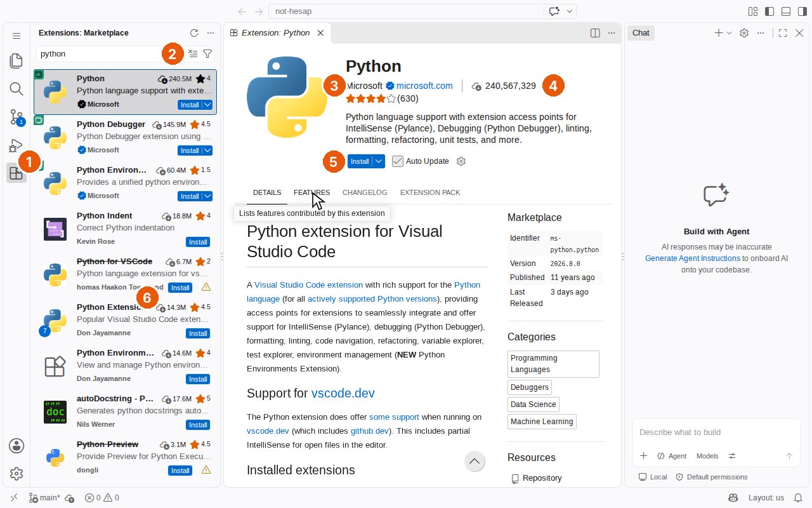Toggle primary side bar visibility in title bar
Screen dimensions: 812x508
(769, 11)
